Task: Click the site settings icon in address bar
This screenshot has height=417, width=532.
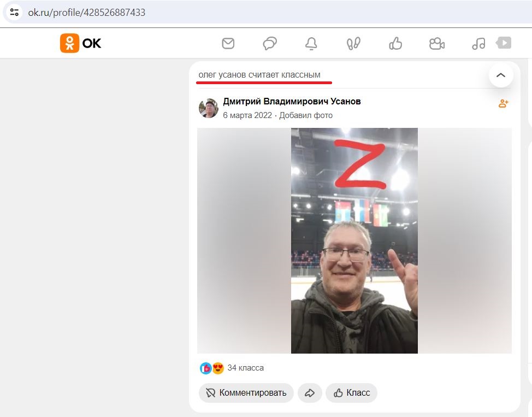Action: [14, 13]
